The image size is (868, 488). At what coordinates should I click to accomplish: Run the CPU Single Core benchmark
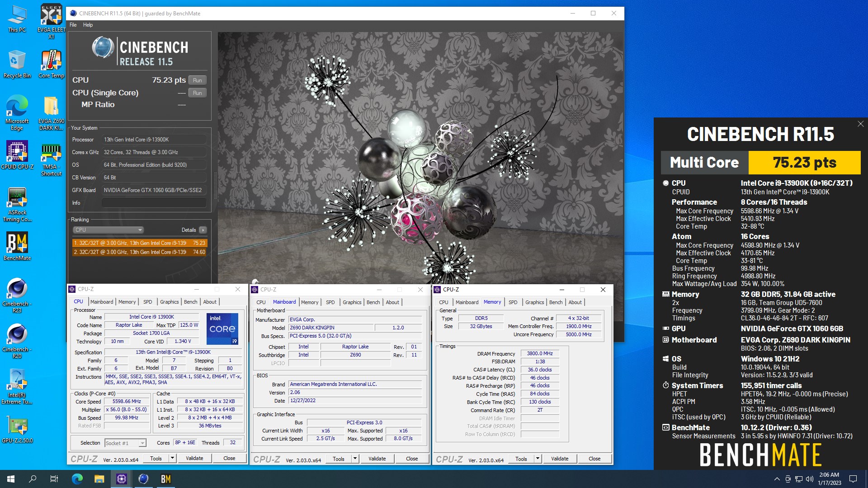197,93
